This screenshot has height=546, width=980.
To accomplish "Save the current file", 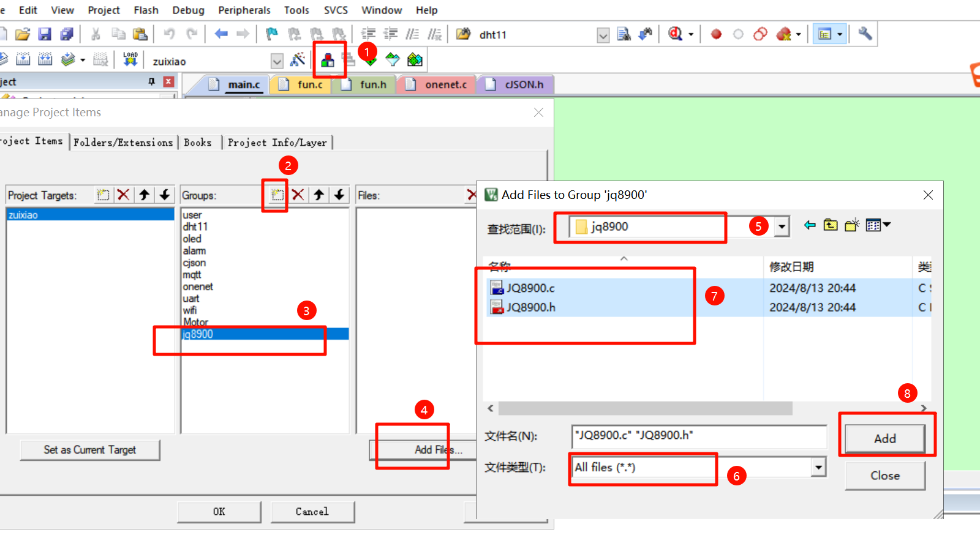I will click(x=45, y=34).
